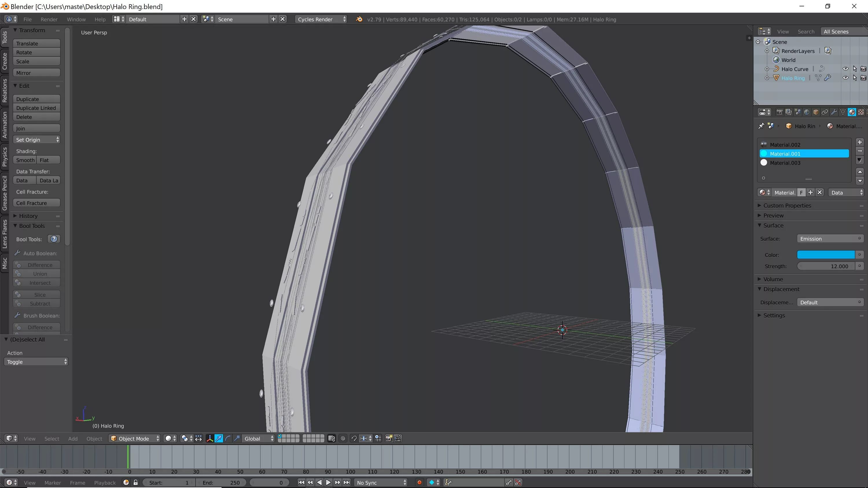Screen dimensions: 868x488
Task: Click the Duplicate Linked button
Action: click(36, 108)
